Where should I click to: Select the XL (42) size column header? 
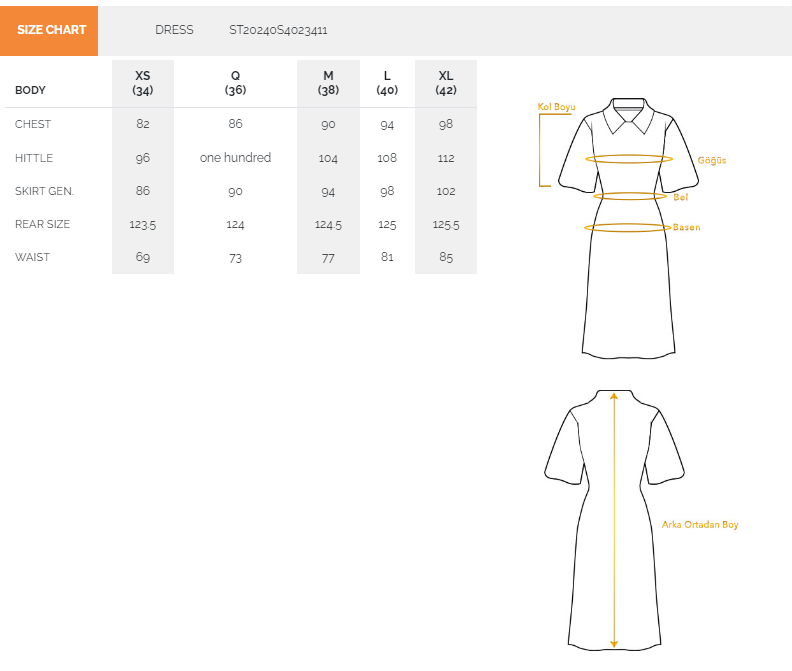(x=446, y=83)
